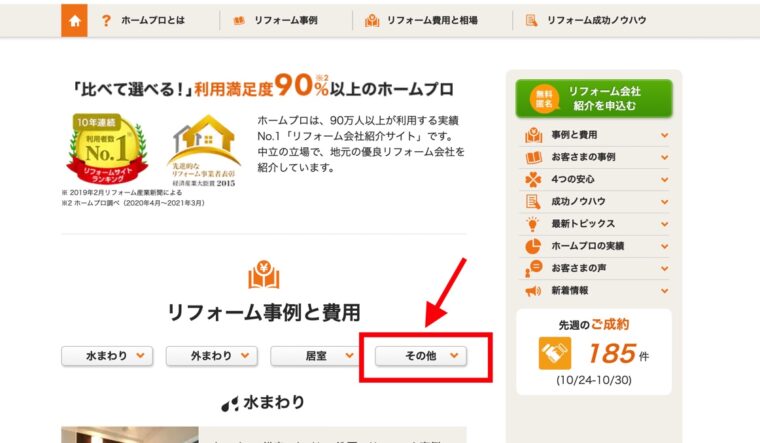Click the 185 件 contract count
The image size is (760, 443).
click(618, 353)
